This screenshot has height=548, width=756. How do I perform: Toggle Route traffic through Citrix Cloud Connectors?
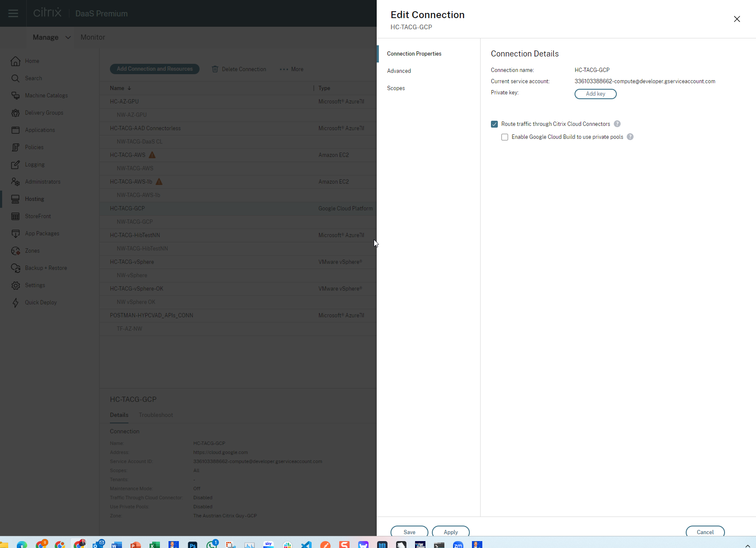(x=494, y=124)
